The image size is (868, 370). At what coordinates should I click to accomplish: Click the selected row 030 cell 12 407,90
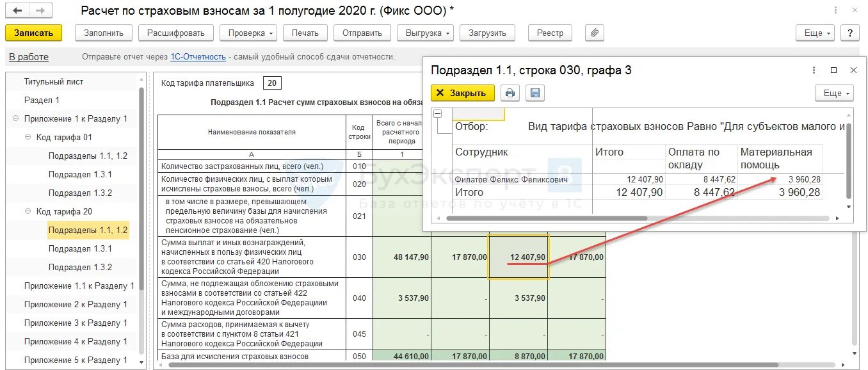click(518, 257)
